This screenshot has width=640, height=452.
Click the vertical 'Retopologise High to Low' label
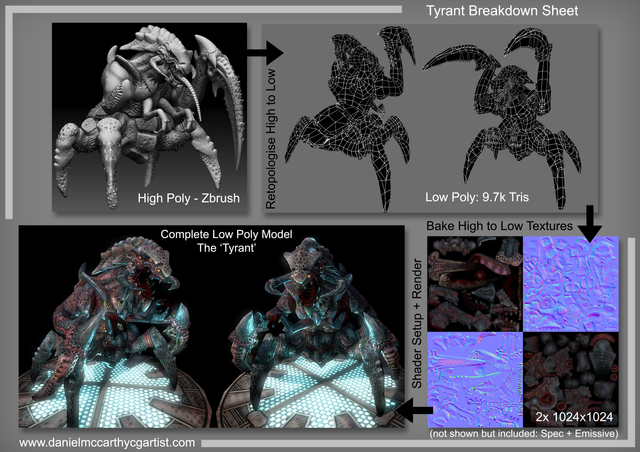click(x=271, y=139)
